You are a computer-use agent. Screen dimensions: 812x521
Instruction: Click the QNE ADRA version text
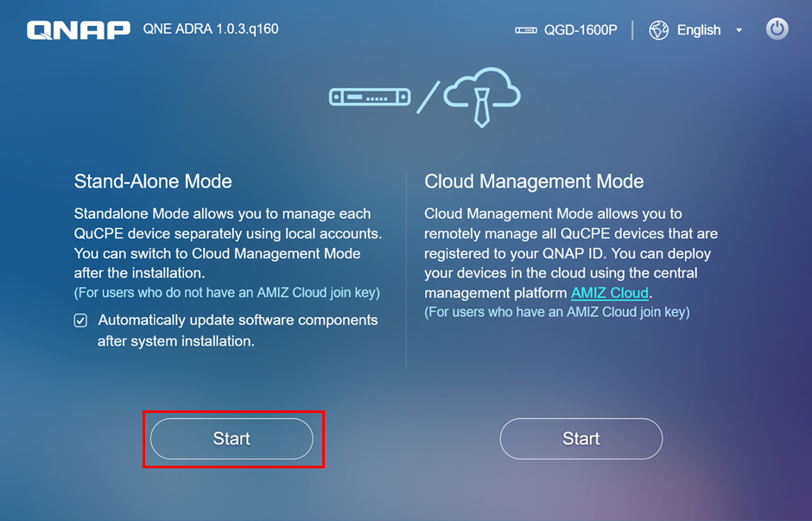[211, 29]
